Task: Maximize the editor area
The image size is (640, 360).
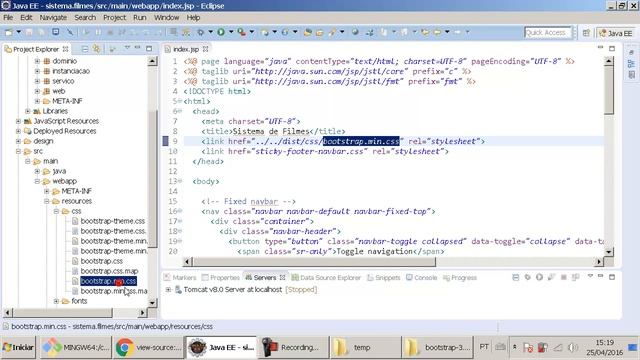Action: coord(612,48)
